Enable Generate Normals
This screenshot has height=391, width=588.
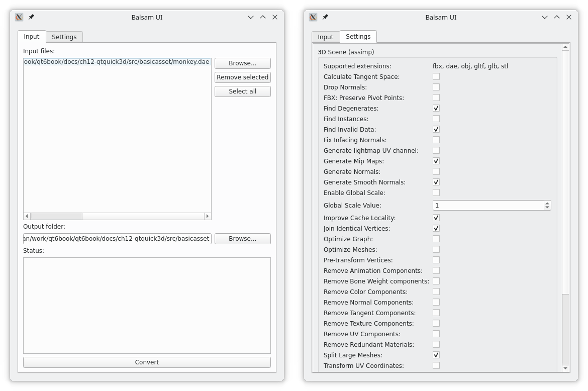tap(436, 171)
